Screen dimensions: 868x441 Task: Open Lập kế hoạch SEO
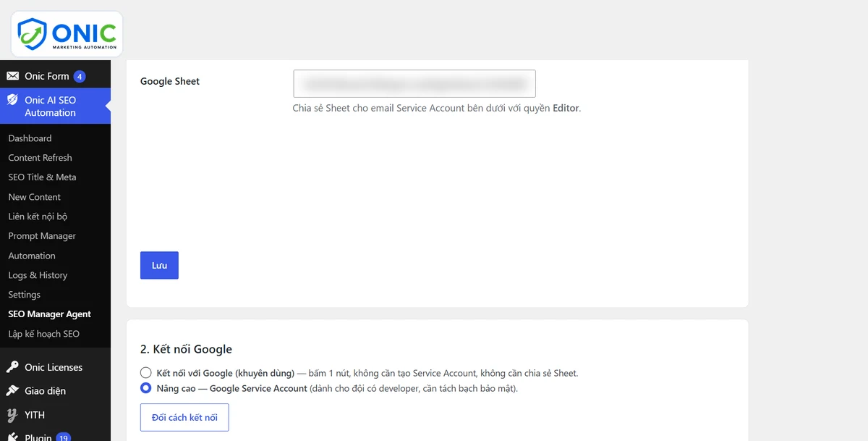point(44,334)
